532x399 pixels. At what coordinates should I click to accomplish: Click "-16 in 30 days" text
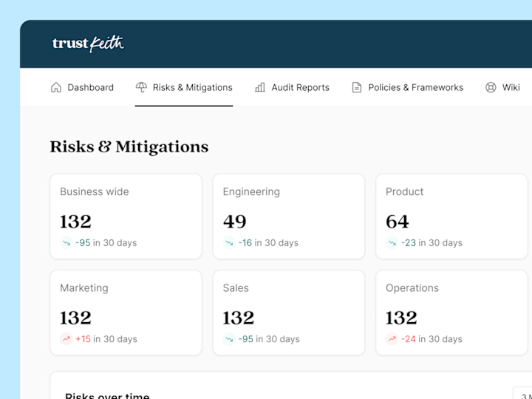[268, 243]
